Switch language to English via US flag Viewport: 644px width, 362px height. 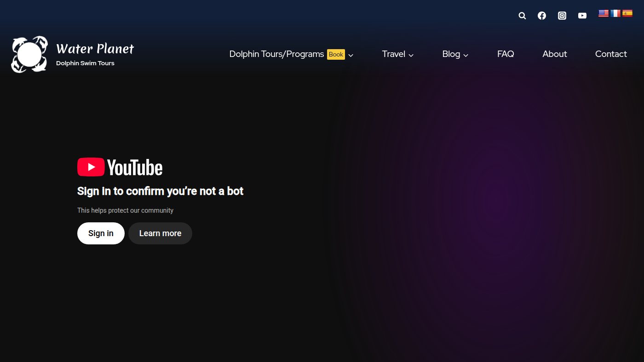pyautogui.click(x=604, y=13)
